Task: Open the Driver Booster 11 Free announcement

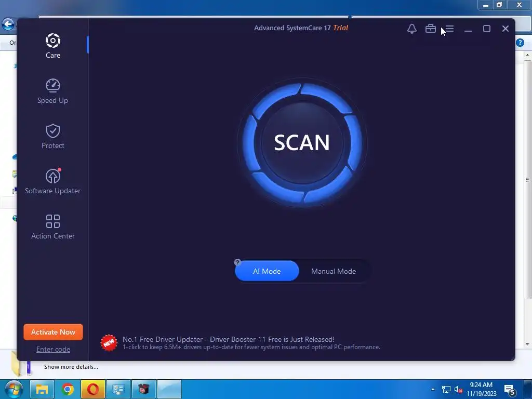Action: click(251, 343)
